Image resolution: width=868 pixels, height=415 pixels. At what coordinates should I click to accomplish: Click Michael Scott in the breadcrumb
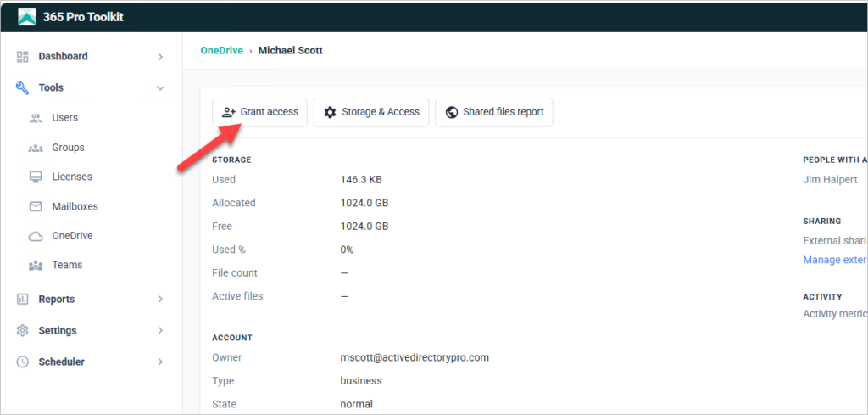point(291,50)
